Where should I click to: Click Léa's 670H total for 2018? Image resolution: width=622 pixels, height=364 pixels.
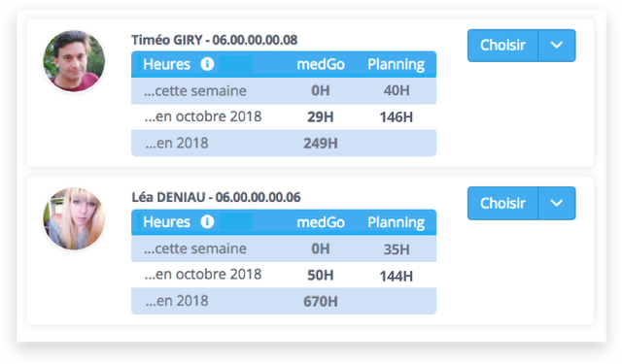[321, 302]
